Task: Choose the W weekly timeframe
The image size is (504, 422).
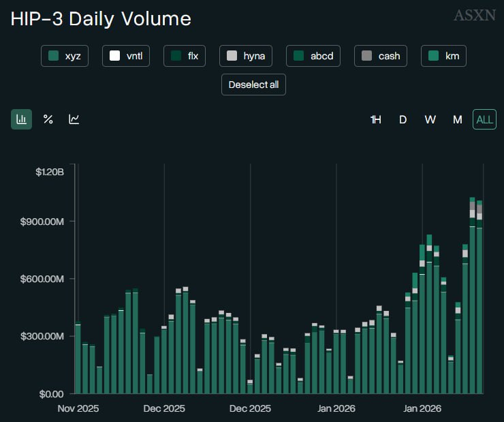Action: pos(430,119)
